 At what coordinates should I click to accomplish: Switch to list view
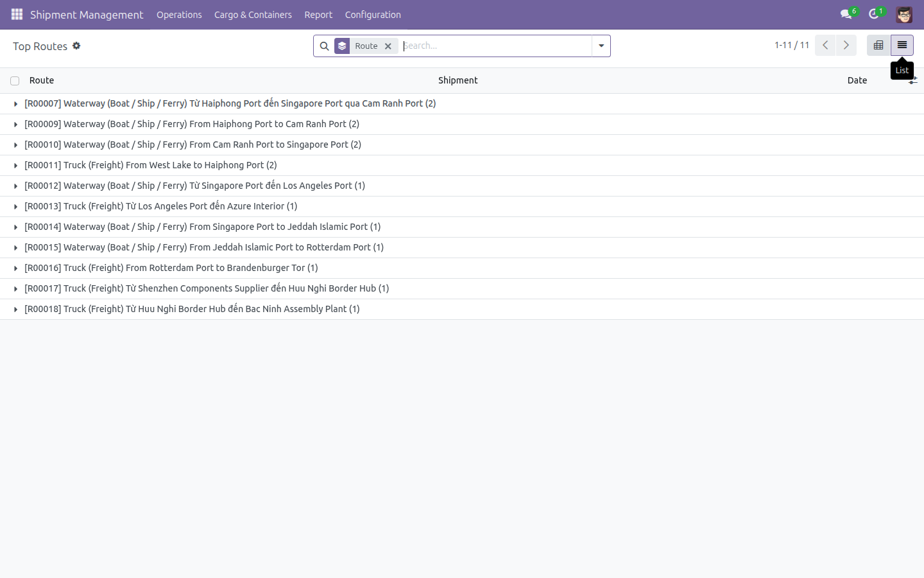(x=902, y=45)
